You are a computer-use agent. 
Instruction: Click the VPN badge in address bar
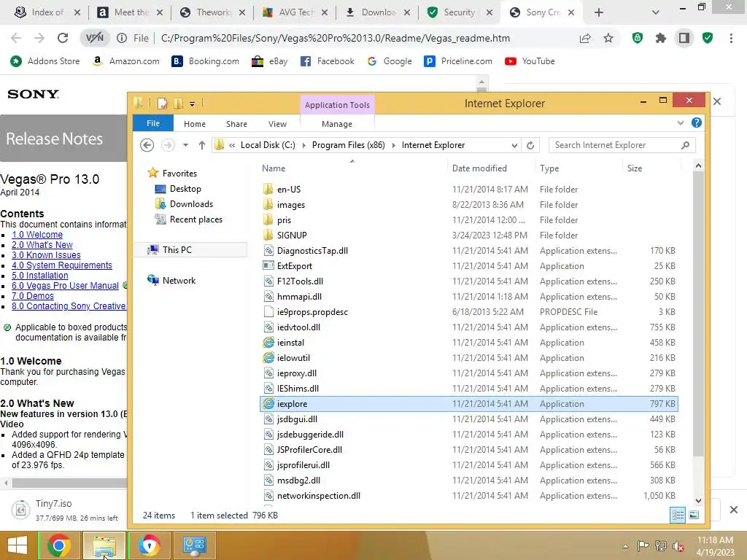[94, 38]
